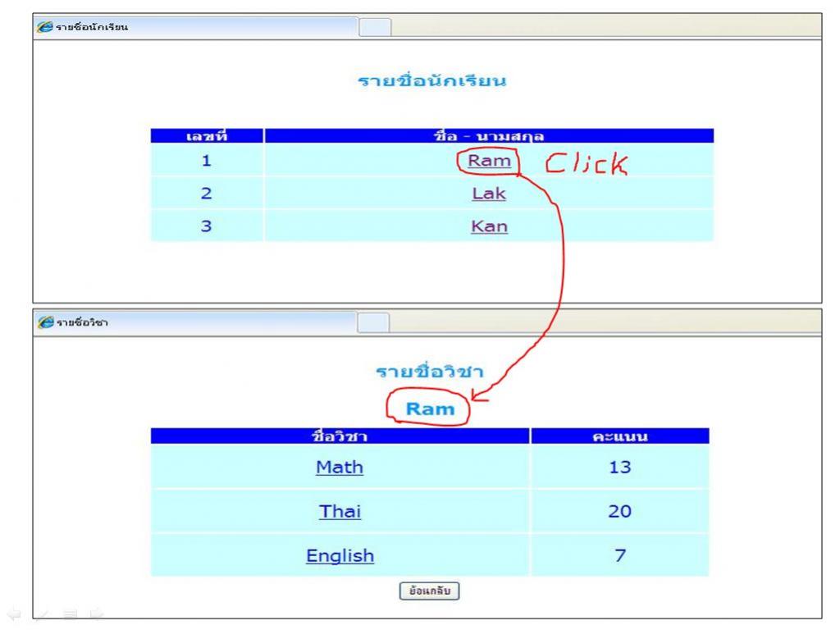Viewport: 840px width, 630px height.
Task: Open the Kan student link
Action: point(489,226)
